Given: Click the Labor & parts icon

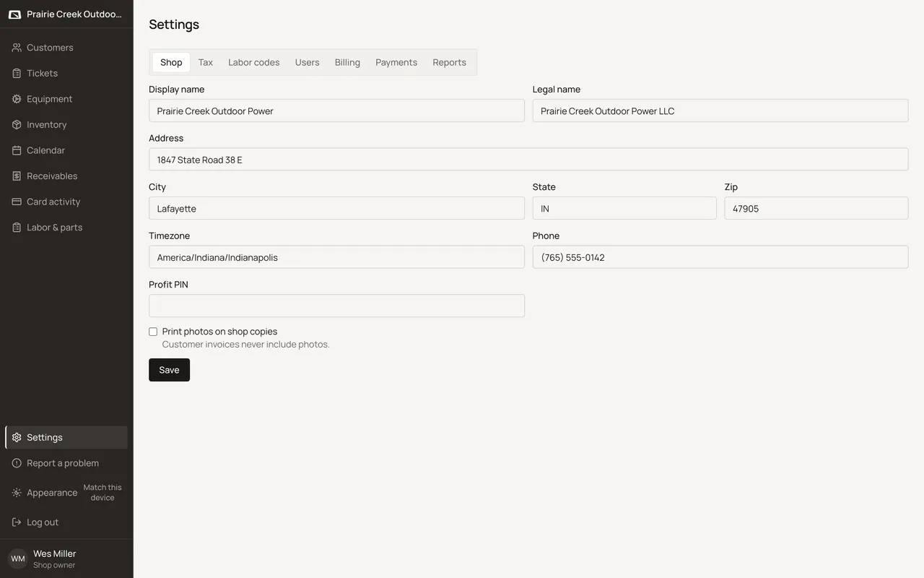Looking at the screenshot, I should (x=17, y=227).
